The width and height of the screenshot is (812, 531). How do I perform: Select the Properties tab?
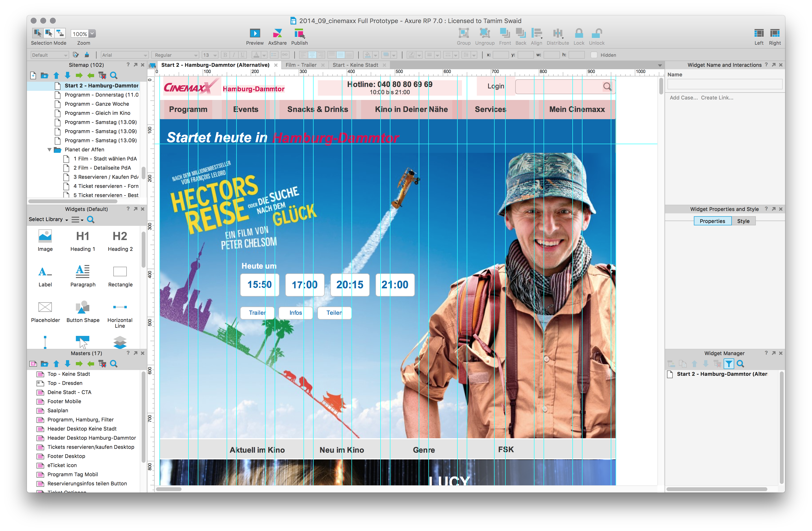(x=712, y=221)
